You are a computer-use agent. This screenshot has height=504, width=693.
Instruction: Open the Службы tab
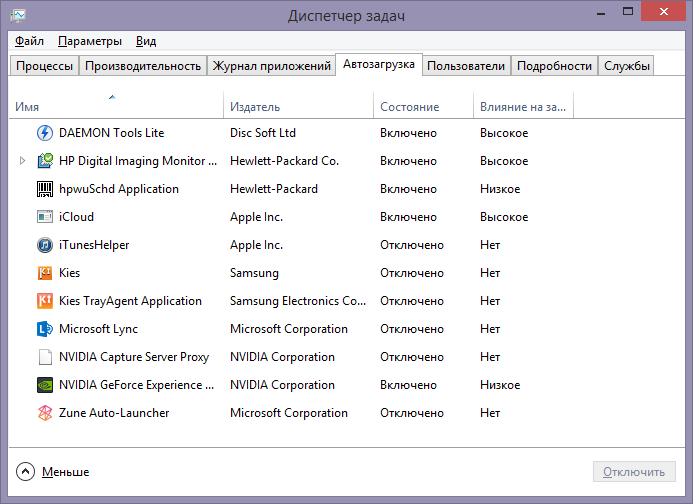627,66
